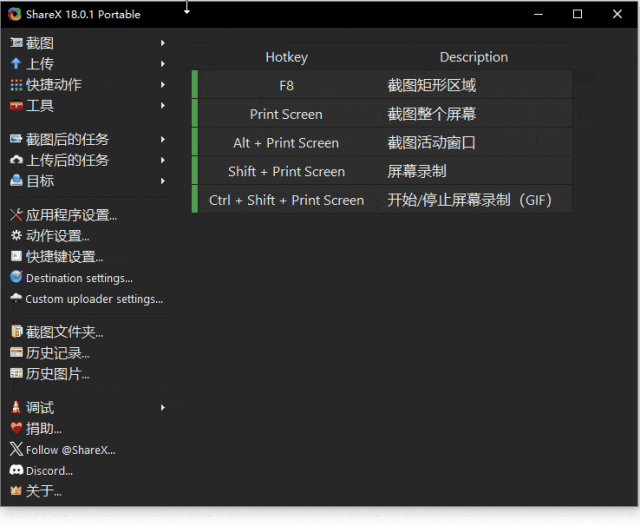Expand the 上传后的任务 submenu arrow
The width and height of the screenshot is (640, 526).
pyautogui.click(x=162, y=160)
